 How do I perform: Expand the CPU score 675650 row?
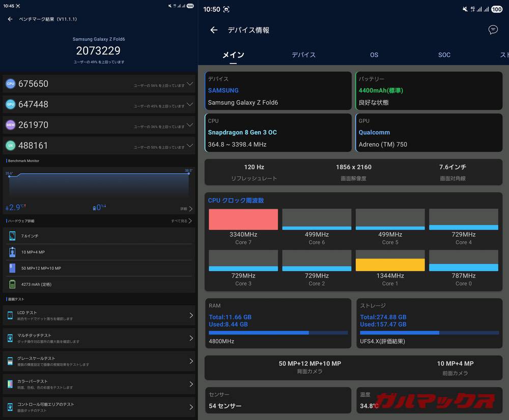190,83
